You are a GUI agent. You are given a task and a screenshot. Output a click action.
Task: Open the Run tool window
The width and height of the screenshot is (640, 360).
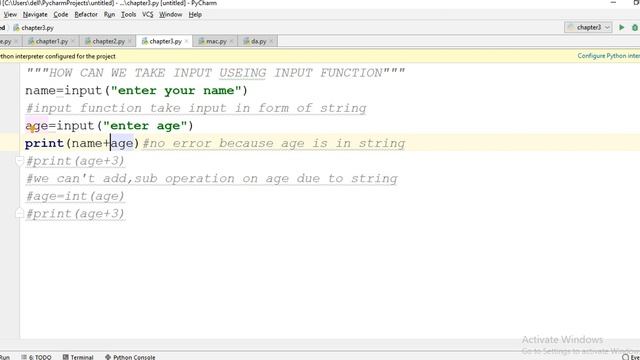(x=4, y=357)
